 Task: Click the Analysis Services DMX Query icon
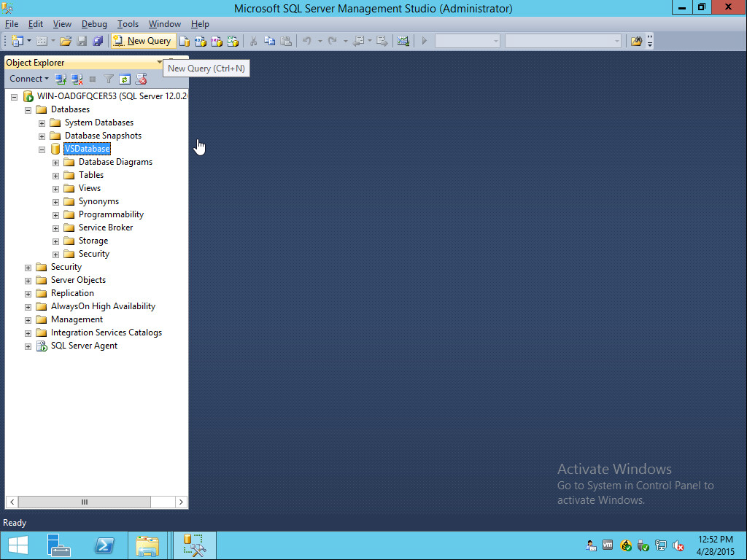click(x=216, y=42)
